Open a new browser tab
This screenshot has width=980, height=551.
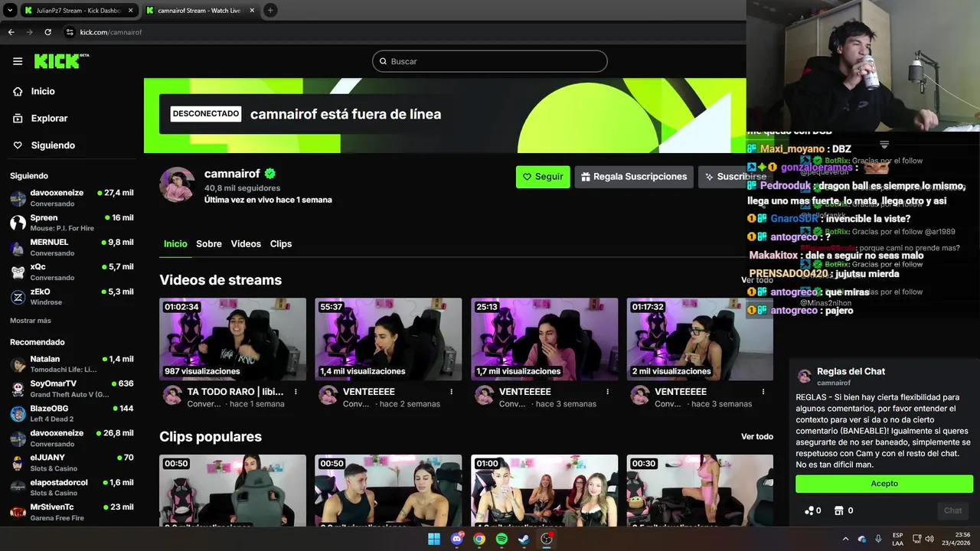tap(270, 11)
